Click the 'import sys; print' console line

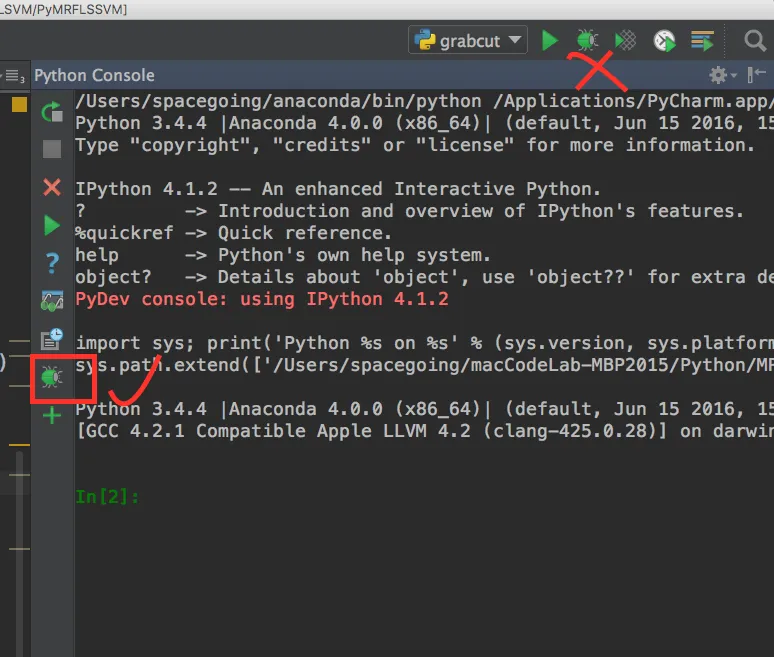(x=425, y=343)
